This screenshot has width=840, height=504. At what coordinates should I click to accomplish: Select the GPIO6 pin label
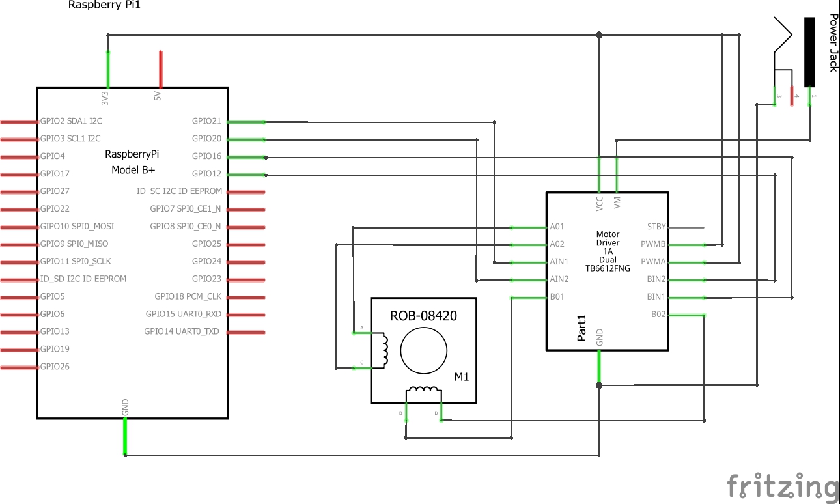[53, 314]
